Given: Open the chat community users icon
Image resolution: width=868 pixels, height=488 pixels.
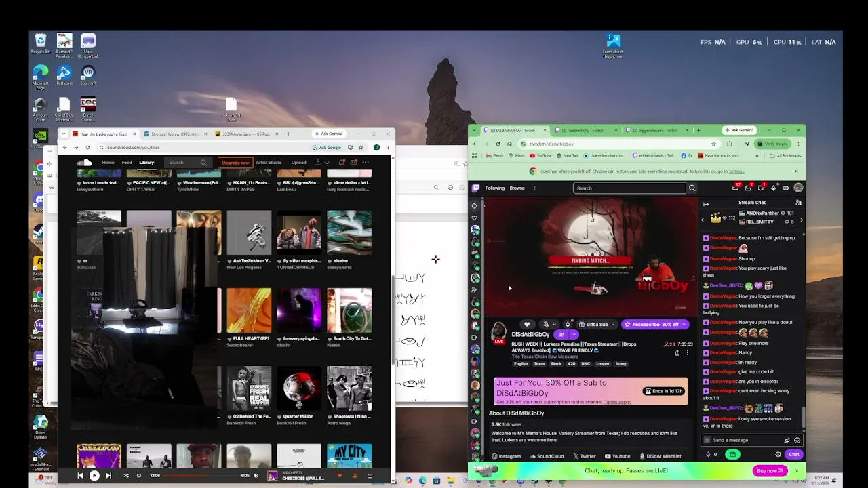Looking at the screenshot, I should pos(798,203).
